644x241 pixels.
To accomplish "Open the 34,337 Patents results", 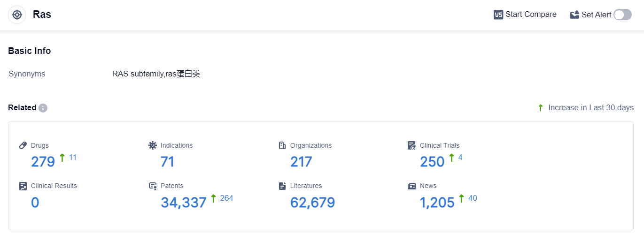I will pyautogui.click(x=184, y=203).
